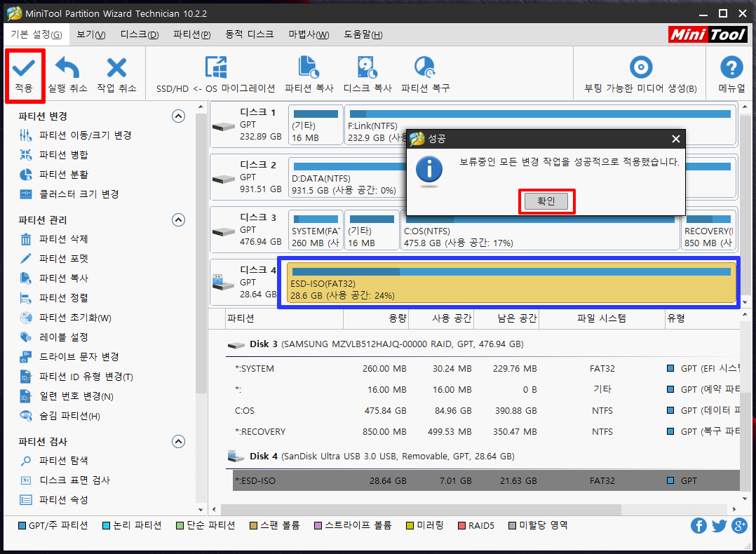Select 클러스터 크기 변경 in sidebar

(69, 194)
